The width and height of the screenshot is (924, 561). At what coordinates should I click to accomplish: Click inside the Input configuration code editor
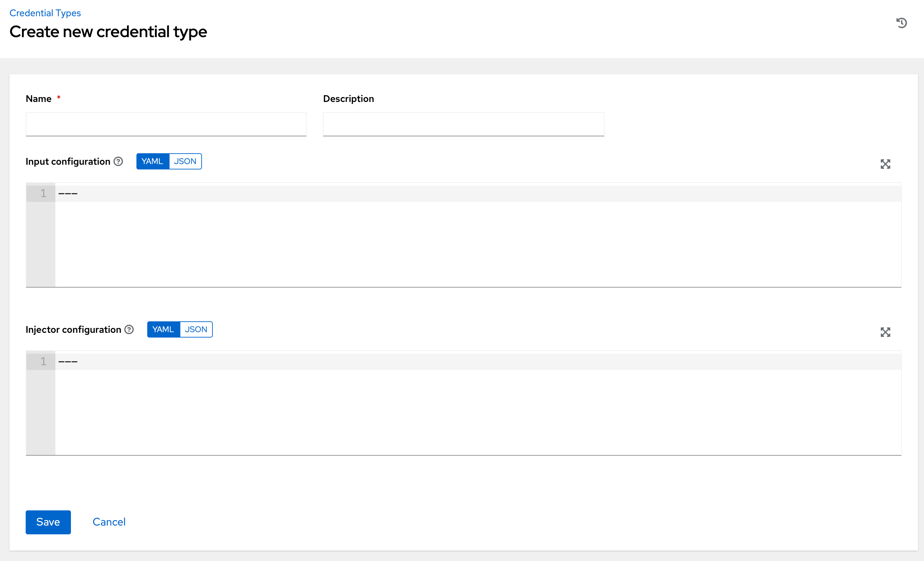450,232
